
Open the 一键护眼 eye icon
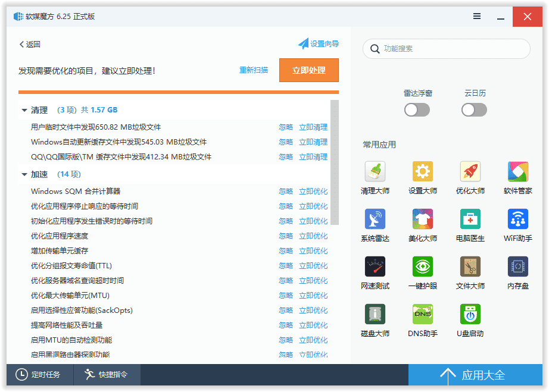pyautogui.click(x=423, y=267)
